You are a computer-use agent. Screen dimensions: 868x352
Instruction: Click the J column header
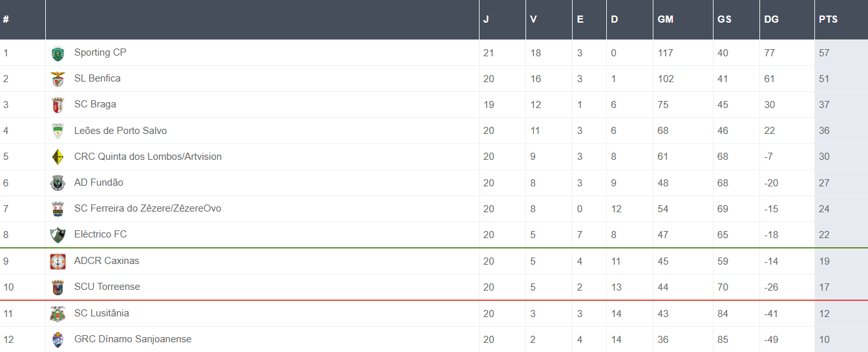tap(486, 19)
